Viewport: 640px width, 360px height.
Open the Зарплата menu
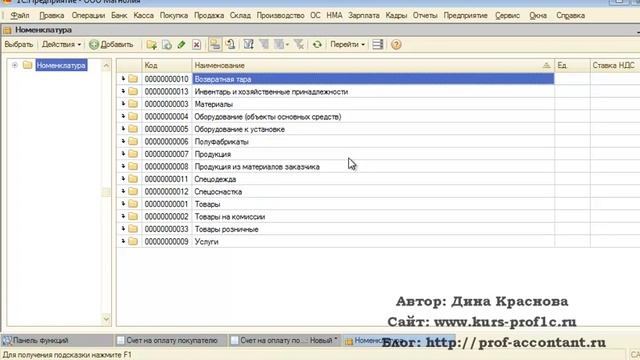(x=364, y=16)
